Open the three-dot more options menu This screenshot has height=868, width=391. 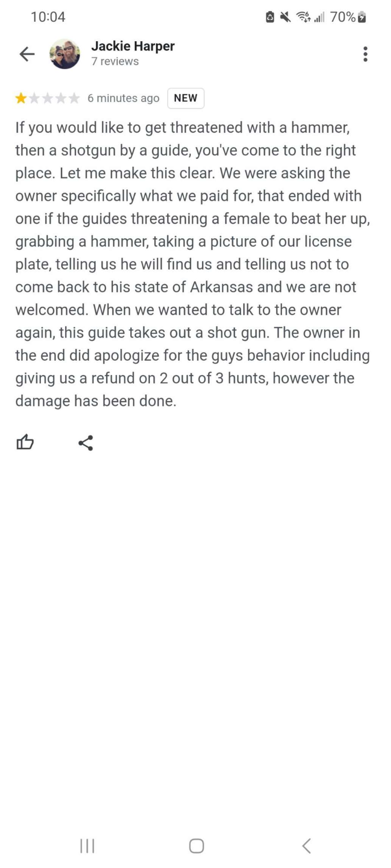365,54
